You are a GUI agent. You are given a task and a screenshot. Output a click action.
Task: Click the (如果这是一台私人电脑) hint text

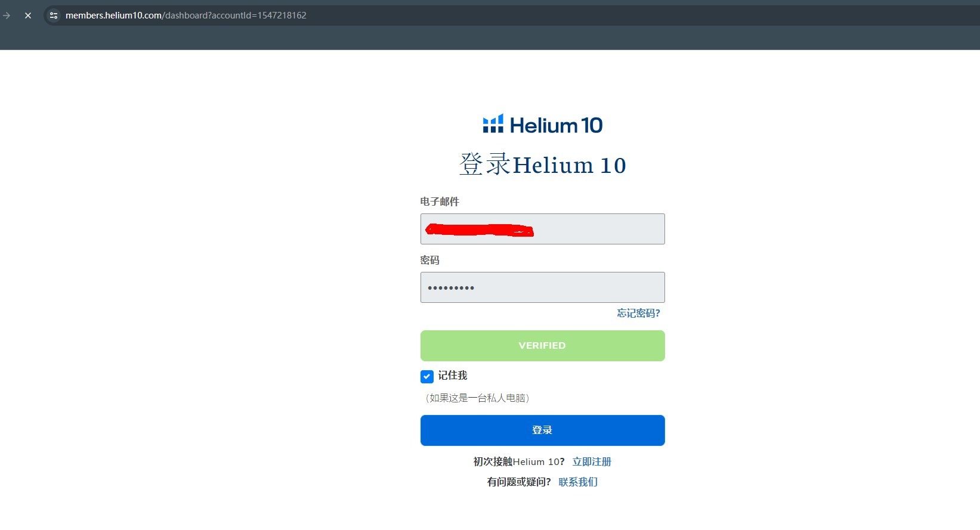click(x=478, y=398)
